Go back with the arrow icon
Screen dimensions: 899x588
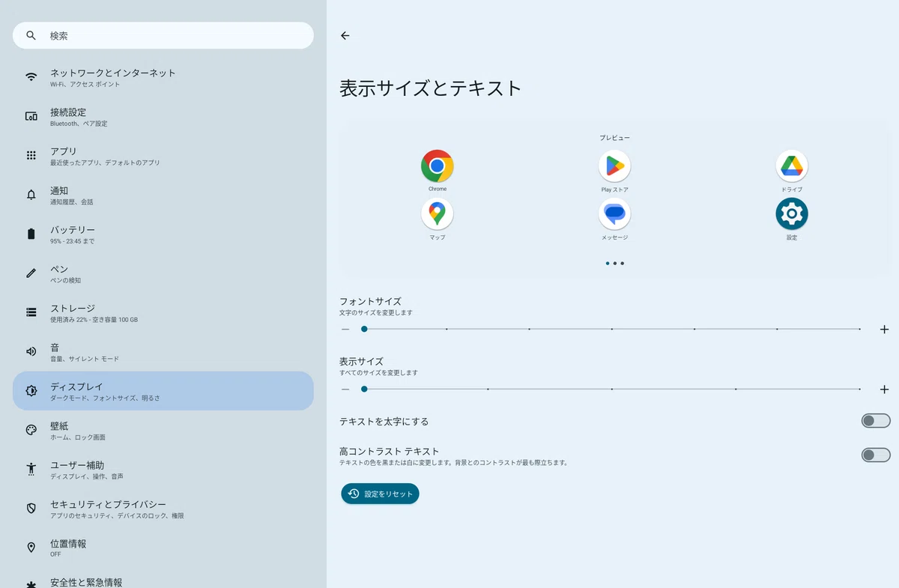coord(345,35)
